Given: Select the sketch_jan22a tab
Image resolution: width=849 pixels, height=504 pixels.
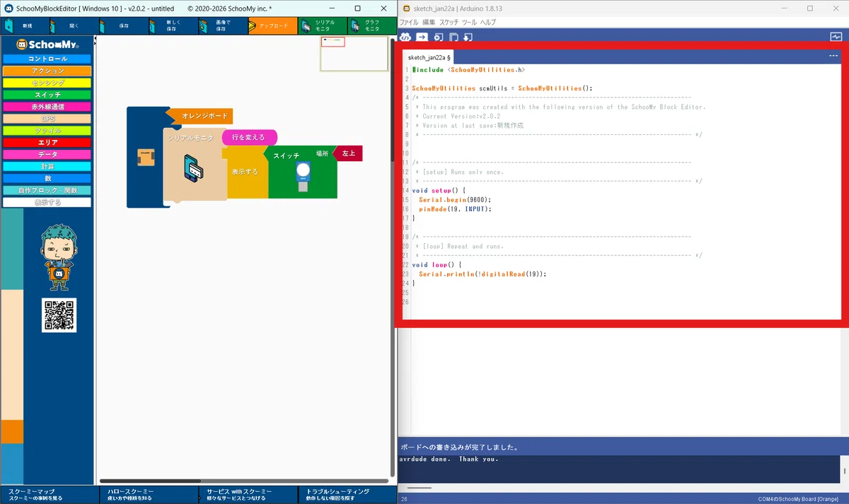Looking at the screenshot, I should point(429,57).
